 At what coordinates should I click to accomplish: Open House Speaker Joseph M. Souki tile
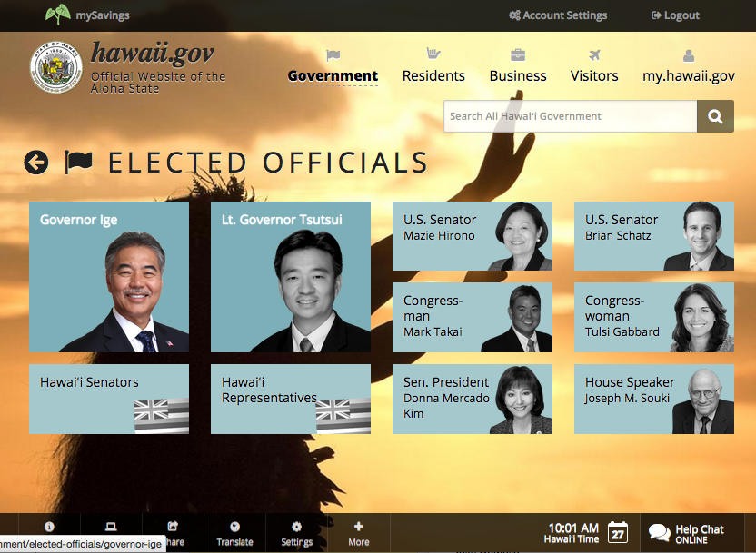pos(654,399)
